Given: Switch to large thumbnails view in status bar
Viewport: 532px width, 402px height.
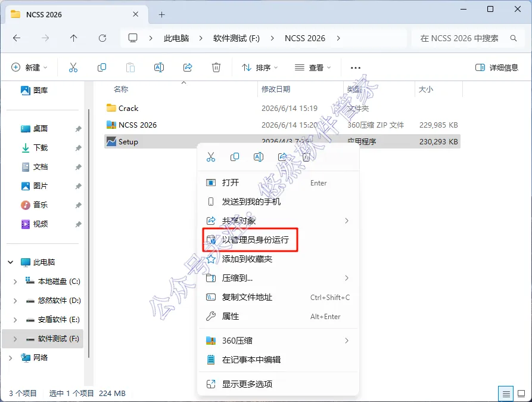Looking at the screenshot, I should pos(521,394).
